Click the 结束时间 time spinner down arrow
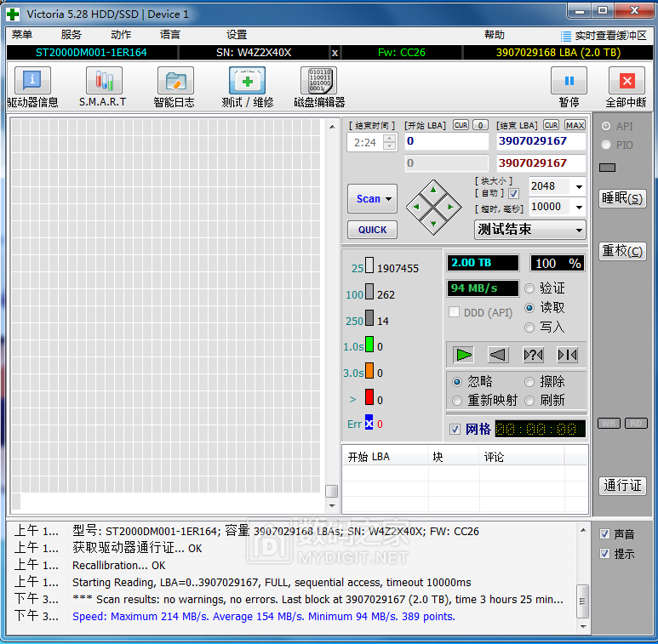The width and height of the screenshot is (658, 644). (x=390, y=146)
